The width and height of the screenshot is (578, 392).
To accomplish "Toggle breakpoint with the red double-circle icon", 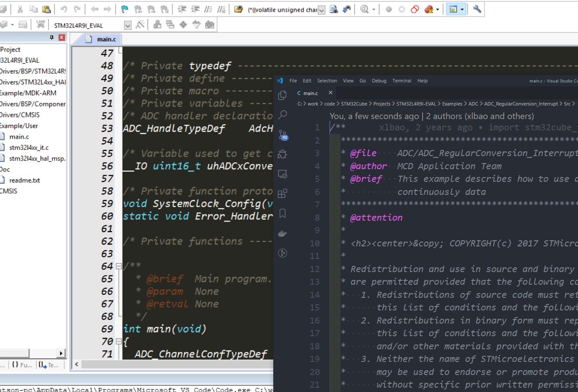I will click(x=415, y=9).
